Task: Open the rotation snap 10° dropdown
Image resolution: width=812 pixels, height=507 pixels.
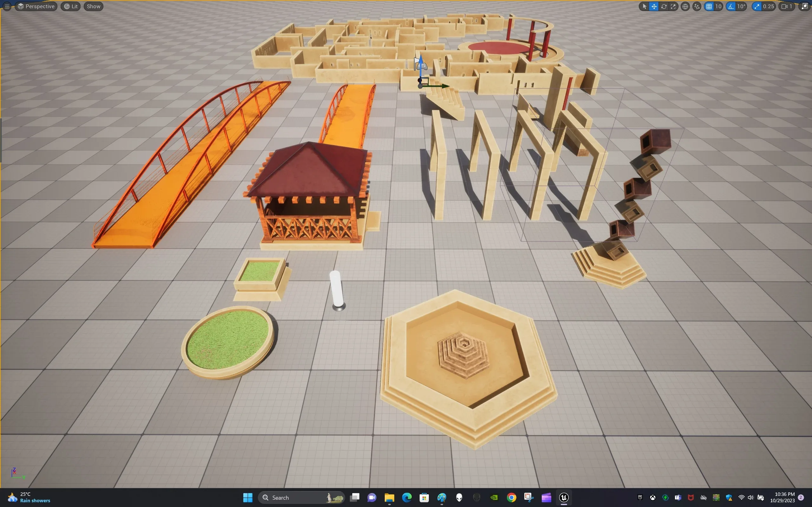Action: (x=741, y=6)
